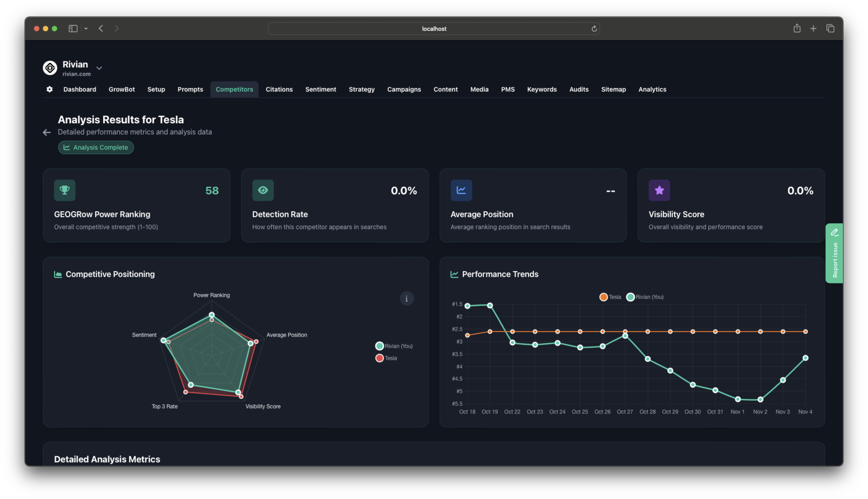Click the back arrow beside Analysis Results heading

[x=47, y=132]
